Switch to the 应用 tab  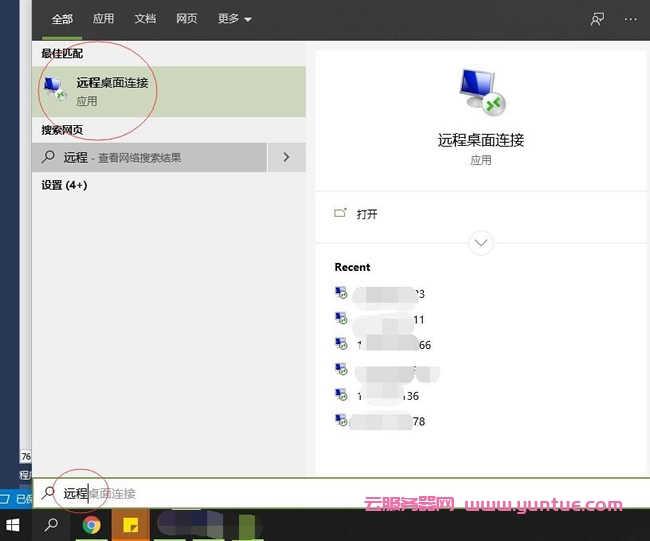(x=103, y=19)
